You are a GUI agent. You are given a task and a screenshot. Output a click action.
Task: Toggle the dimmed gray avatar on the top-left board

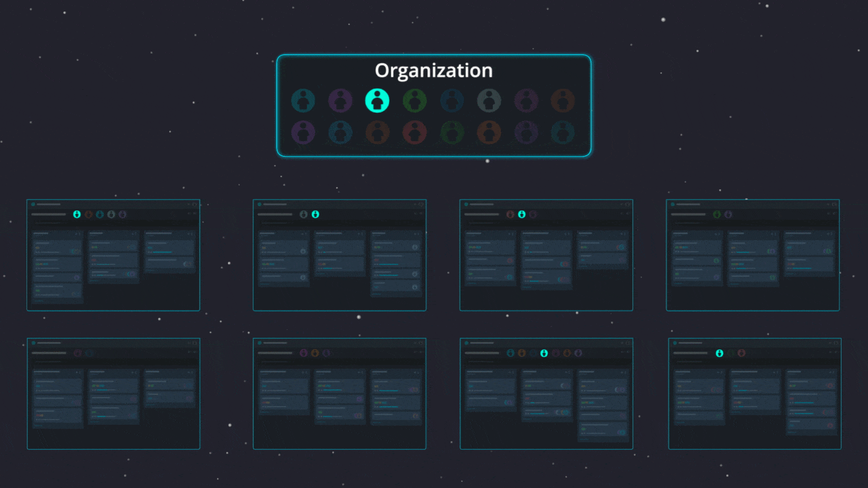click(x=111, y=215)
